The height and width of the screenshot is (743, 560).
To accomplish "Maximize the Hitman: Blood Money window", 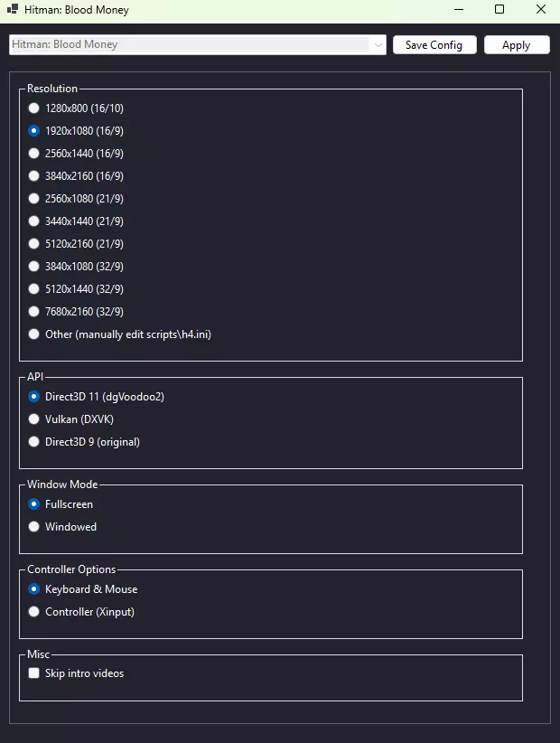I will [499, 10].
